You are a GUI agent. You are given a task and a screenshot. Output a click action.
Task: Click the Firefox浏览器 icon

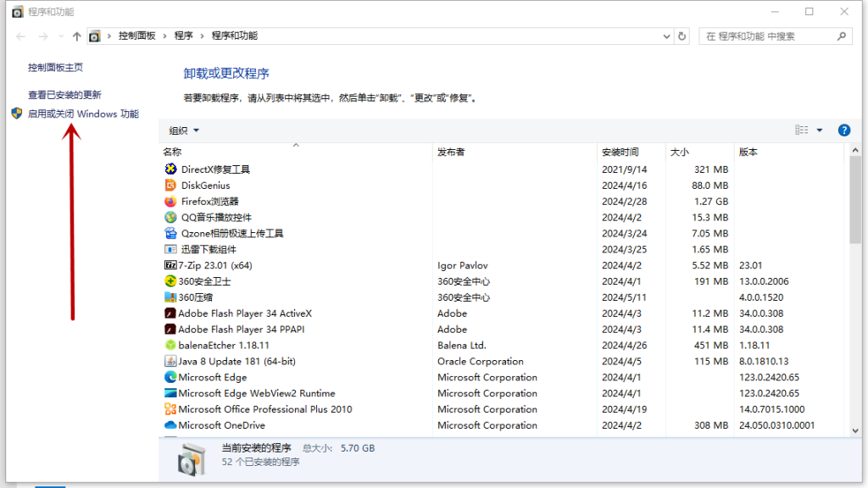coord(170,202)
